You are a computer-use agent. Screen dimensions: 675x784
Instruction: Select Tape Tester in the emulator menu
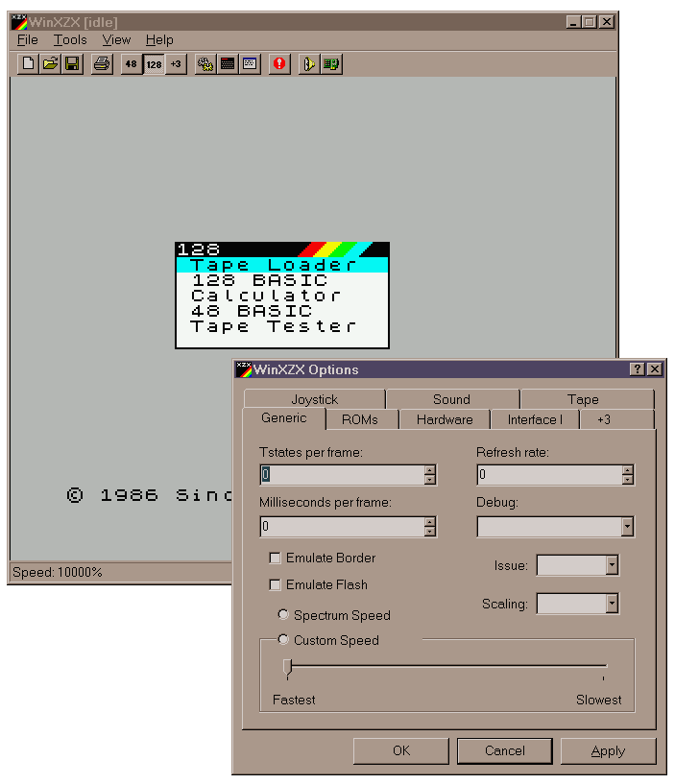282,326
